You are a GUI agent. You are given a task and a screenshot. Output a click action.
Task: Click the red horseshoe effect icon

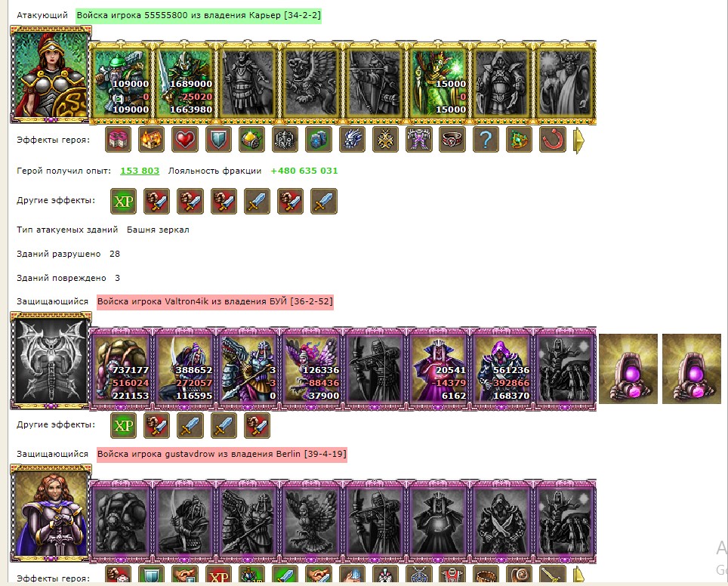[553, 139]
